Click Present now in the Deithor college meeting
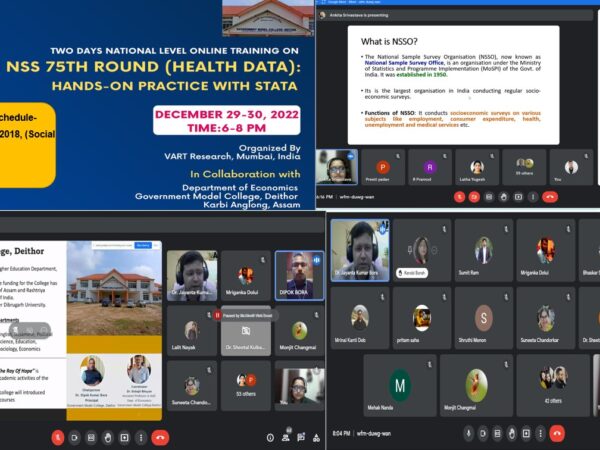 coord(124,437)
